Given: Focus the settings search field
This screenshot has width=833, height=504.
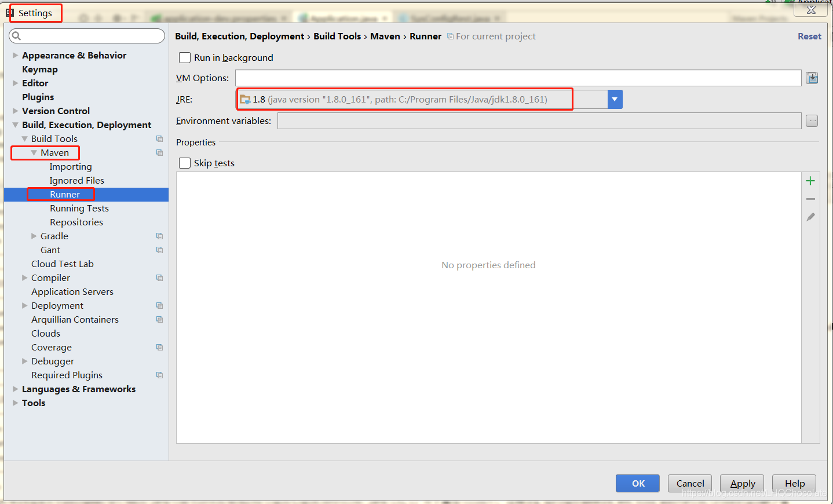Looking at the screenshot, I should (87, 36).
